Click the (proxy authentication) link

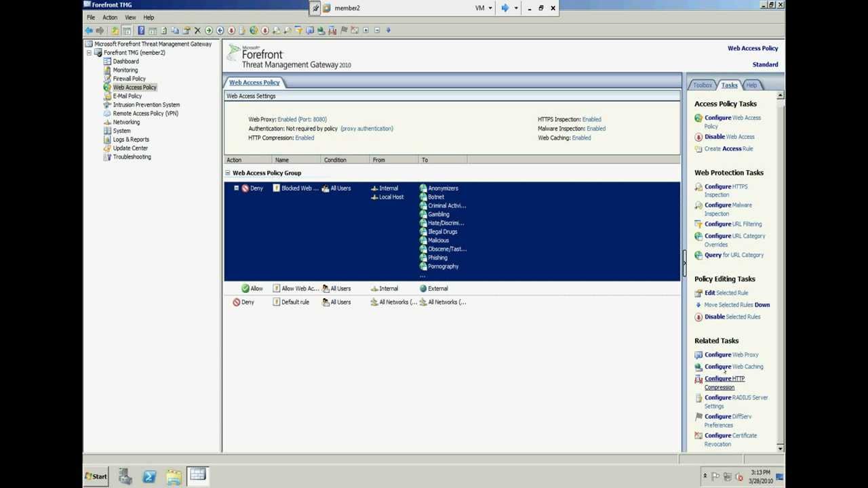click(367, 129)
